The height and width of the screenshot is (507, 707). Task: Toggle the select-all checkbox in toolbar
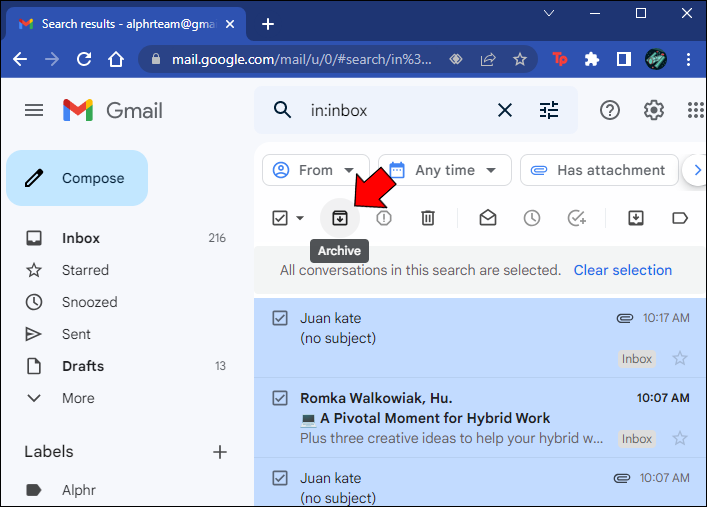pos(280,218)
